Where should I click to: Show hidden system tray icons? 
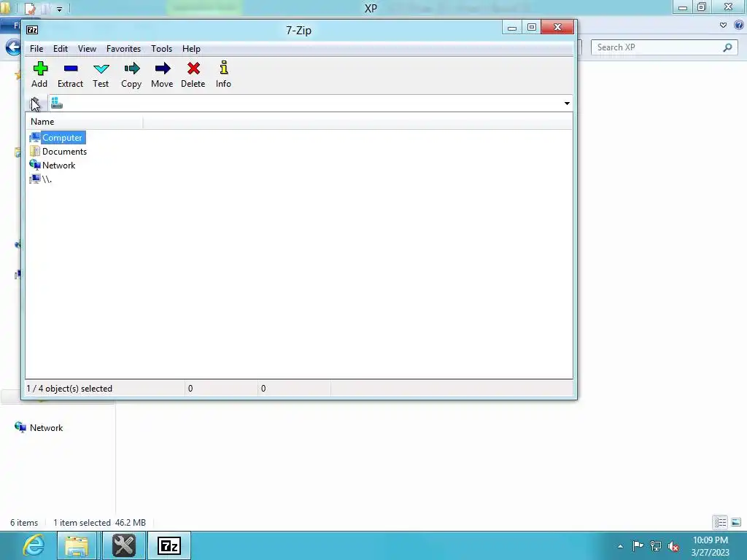pyautogui.click(x=620, y=546)
